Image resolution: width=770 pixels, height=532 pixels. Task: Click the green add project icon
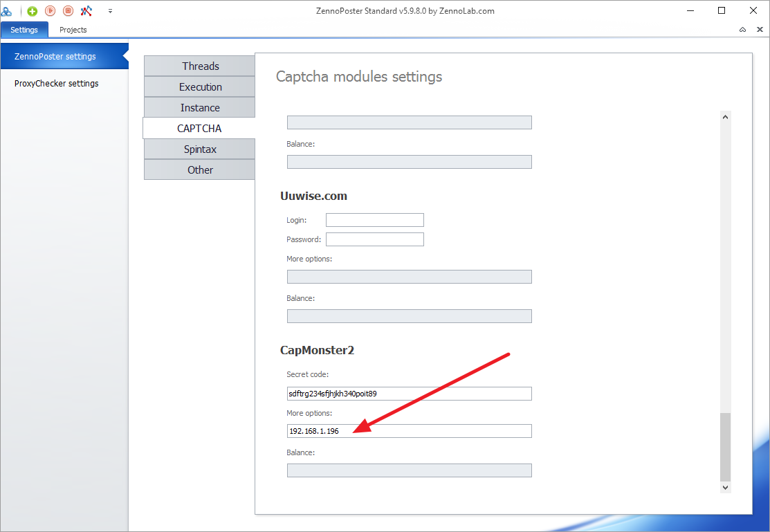point(33,10)
